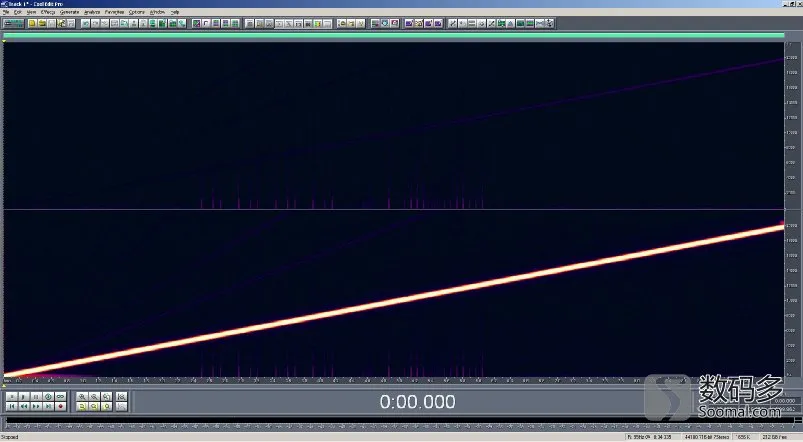Open the Edit menu
This screenshot has width=803, height=442.
17,12
